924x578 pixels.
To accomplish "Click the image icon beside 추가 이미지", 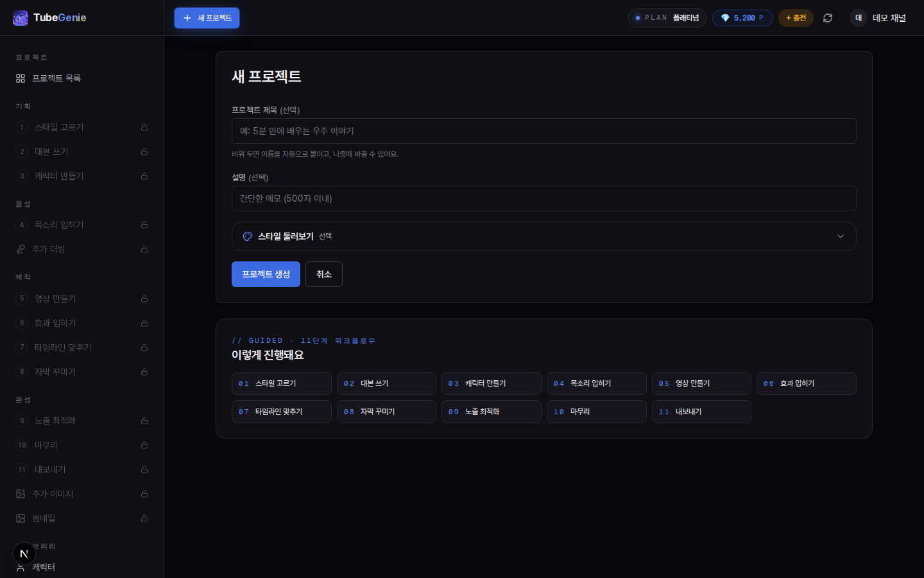I will pyautogui.click(x=21, y=494).
